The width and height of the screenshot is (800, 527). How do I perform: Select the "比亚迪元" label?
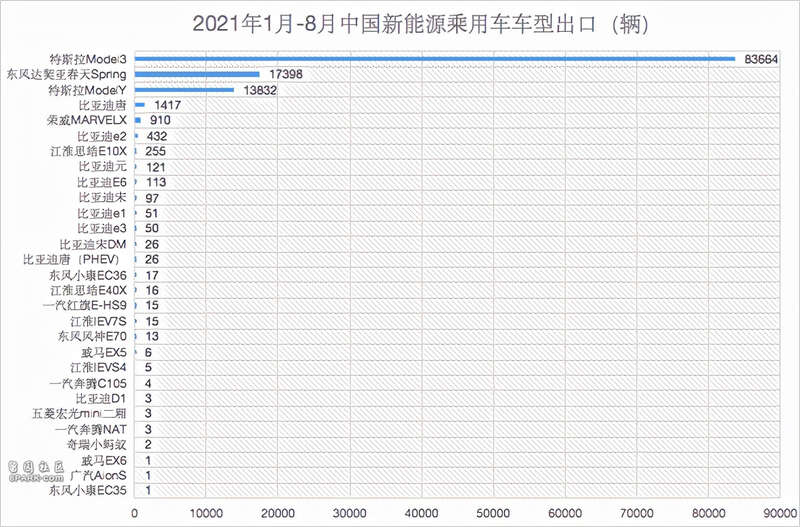point(103,167)
